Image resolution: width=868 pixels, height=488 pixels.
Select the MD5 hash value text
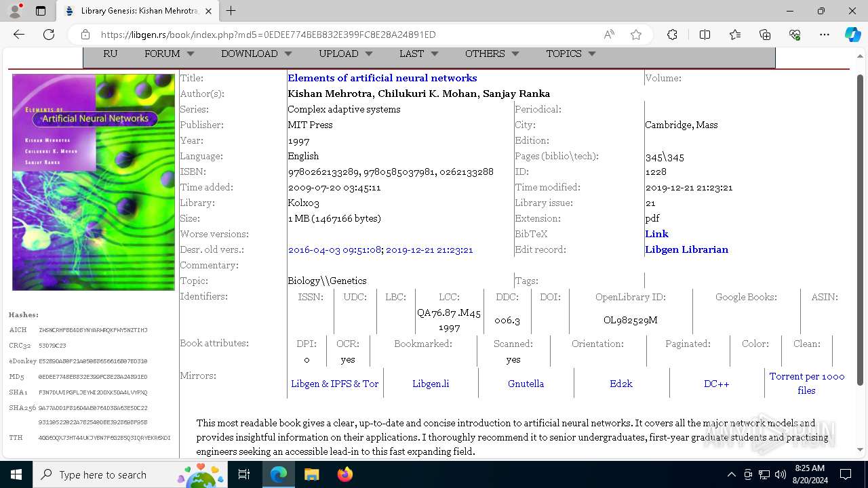click(x=93, y=377)
